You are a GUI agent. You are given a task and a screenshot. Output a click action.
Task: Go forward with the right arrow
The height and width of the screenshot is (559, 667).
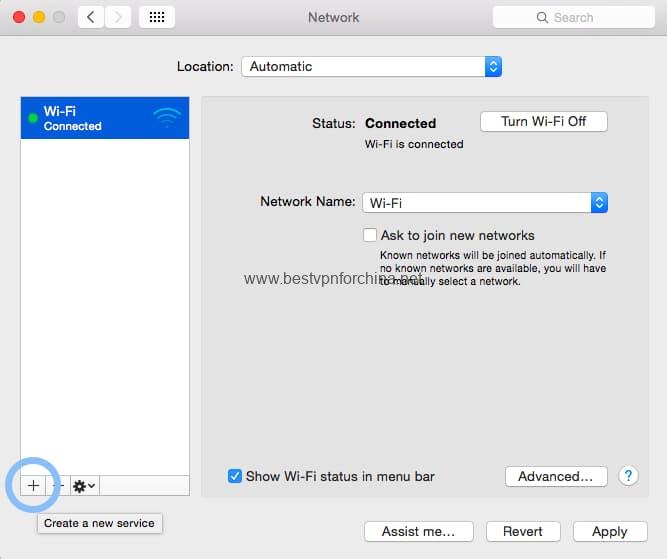[118, 17]
